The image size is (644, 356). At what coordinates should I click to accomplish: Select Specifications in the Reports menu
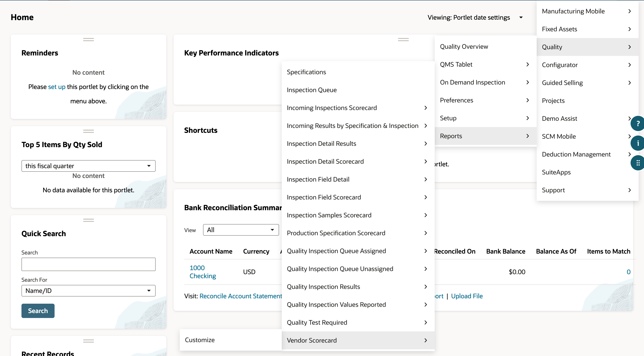click(x=358, y=72)
